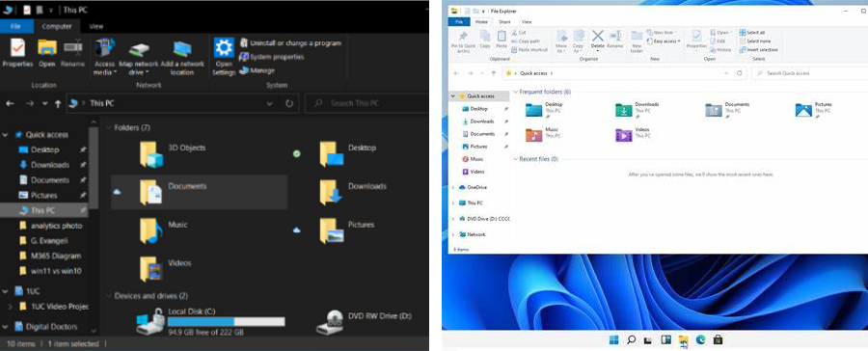This screenshot has height=351, width=868.
Task: Open Microsoft Store from taskbar
Action: point(718,340)
